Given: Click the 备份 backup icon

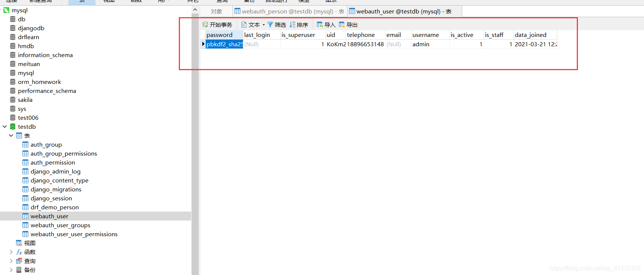Looking at the screenshot, I should 19,270.
